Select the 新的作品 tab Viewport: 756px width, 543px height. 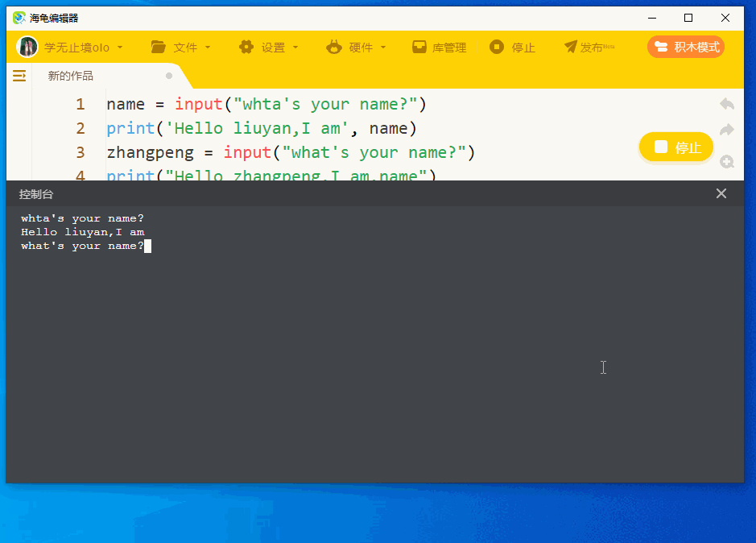click(70, 76)
